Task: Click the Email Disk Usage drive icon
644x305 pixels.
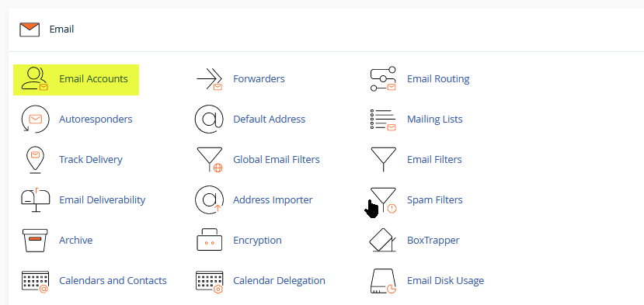Action: tap(383, 281)
